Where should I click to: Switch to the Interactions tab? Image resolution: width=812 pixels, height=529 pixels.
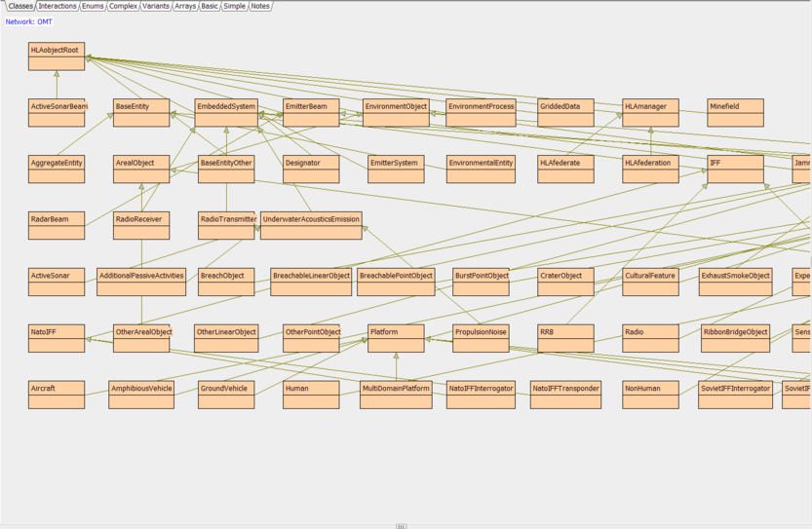tap(58, 6)
